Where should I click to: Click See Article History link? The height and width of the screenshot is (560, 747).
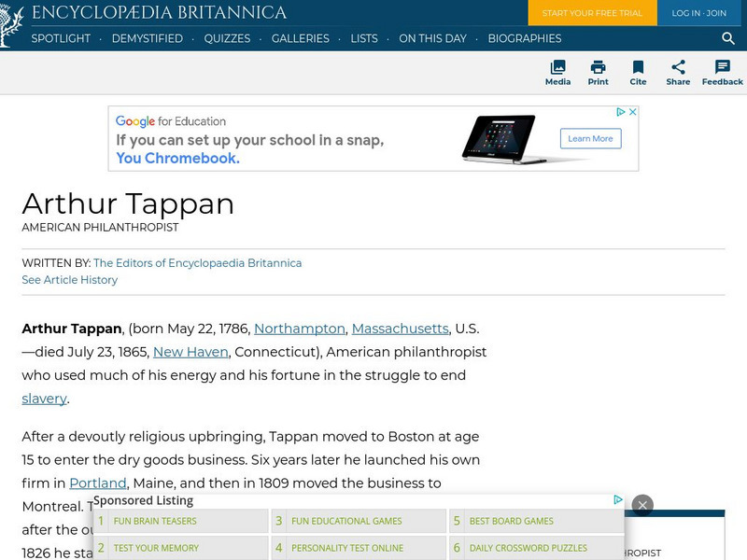pyautogui.click(x=69, y=279)
